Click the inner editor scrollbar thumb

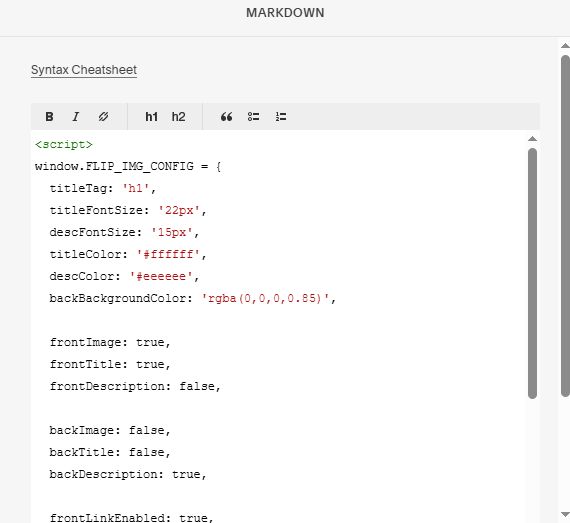pyautogui.click(x=532, y=273)
